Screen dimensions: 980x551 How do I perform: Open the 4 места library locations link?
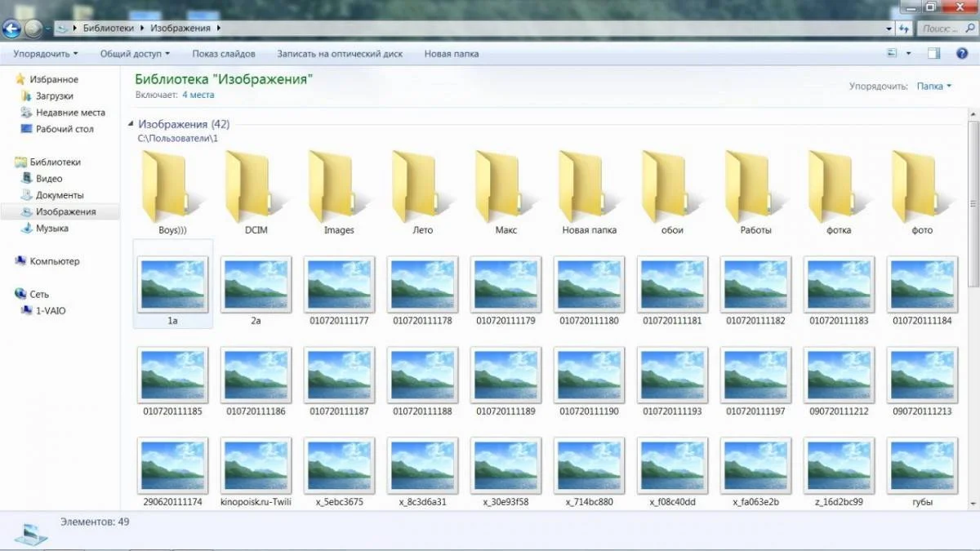click(x=198, y=95)
